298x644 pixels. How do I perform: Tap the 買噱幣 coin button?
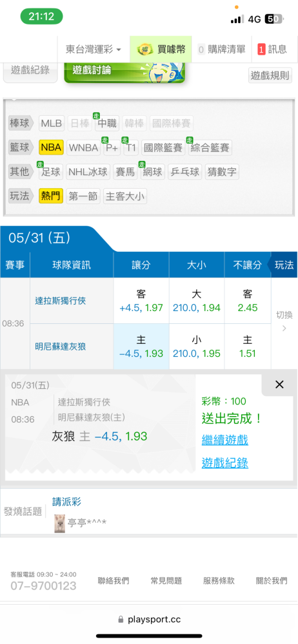161,50
